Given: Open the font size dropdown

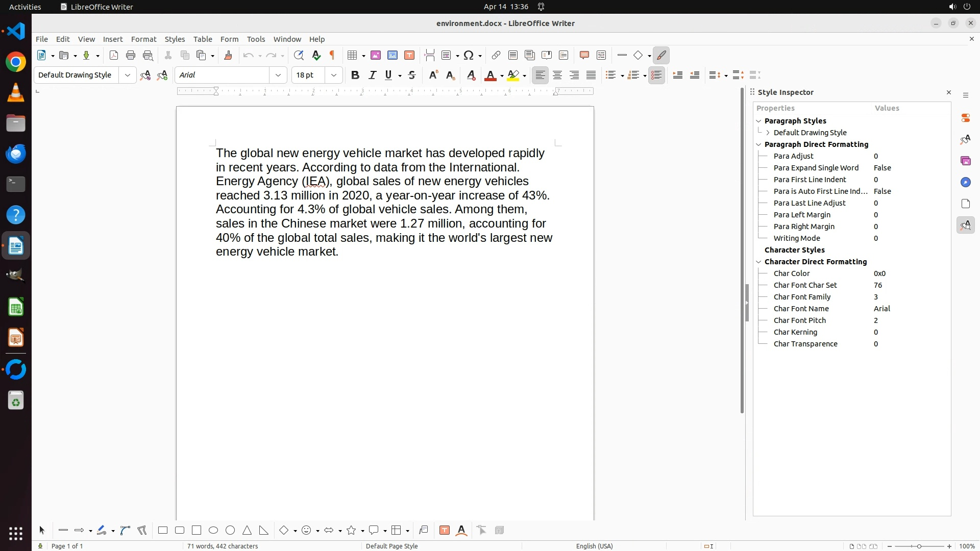Looking at the screenshot, I should [334, 76].
